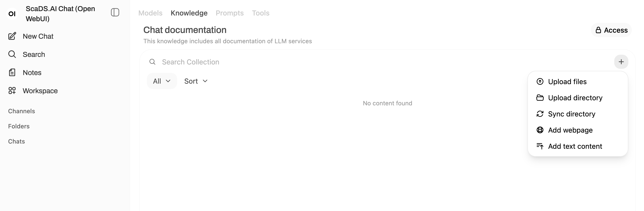Image resolution: width=644 pixels, height=211 pixels.
Task: Open the Chats section
Action: pyautogui.click(x=16, y=141)
